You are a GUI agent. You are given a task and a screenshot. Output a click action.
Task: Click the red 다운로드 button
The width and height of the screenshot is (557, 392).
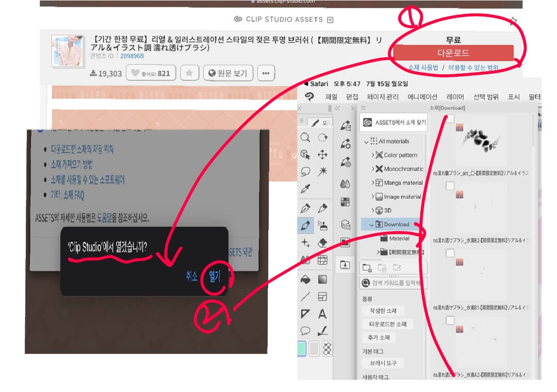click(453, 53)
